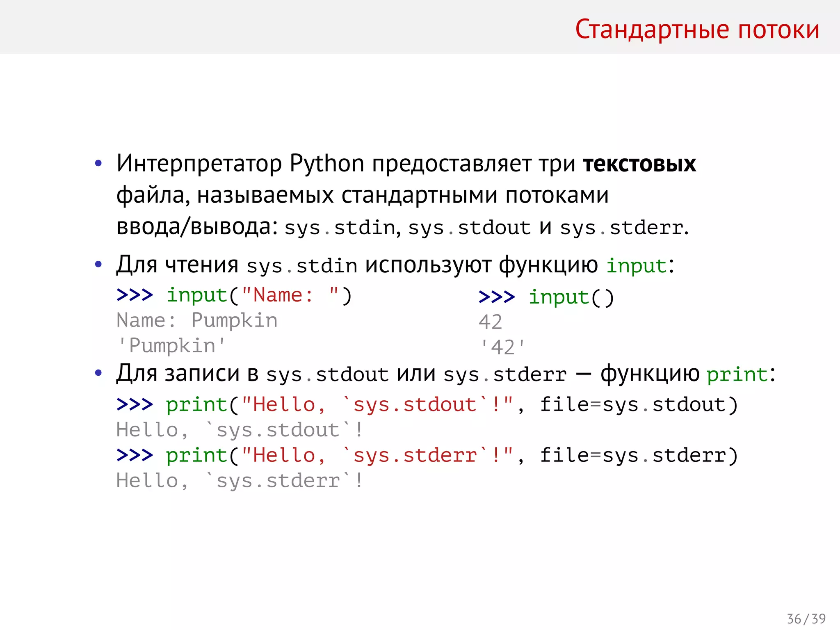This screenshot has height=630, width=840.
Task: Click the code line "input()" with empty parentheses
Action: tap(547, 297)
